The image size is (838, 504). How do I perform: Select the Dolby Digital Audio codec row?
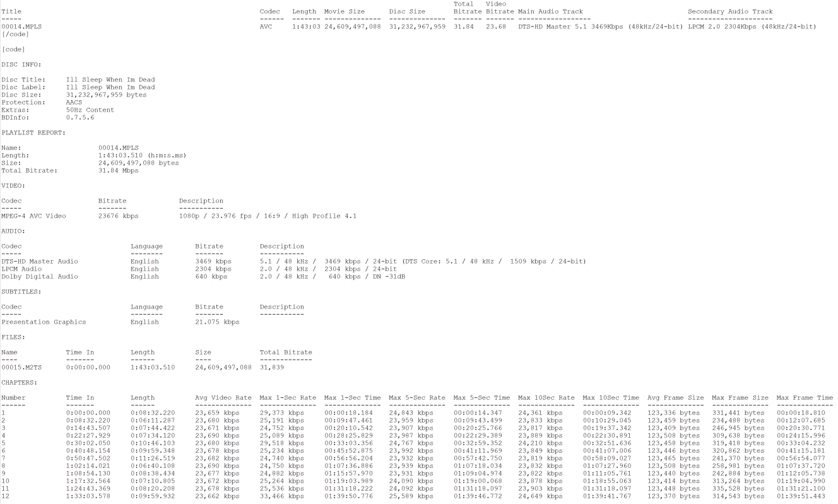tap(40, 276)
